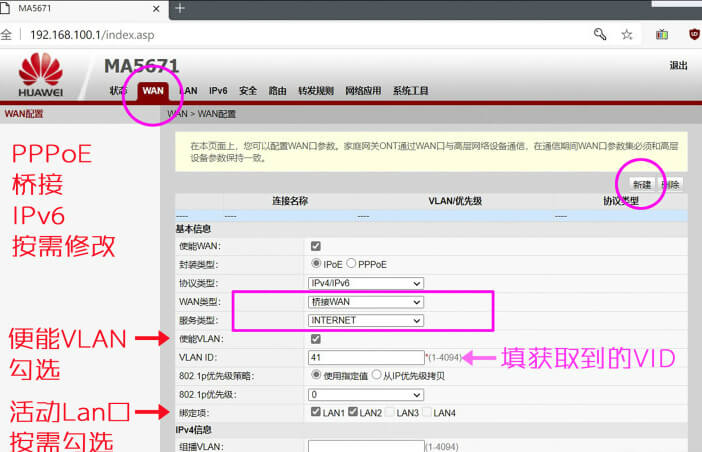Click the browser zoom magnifier icon

[600, 34]
